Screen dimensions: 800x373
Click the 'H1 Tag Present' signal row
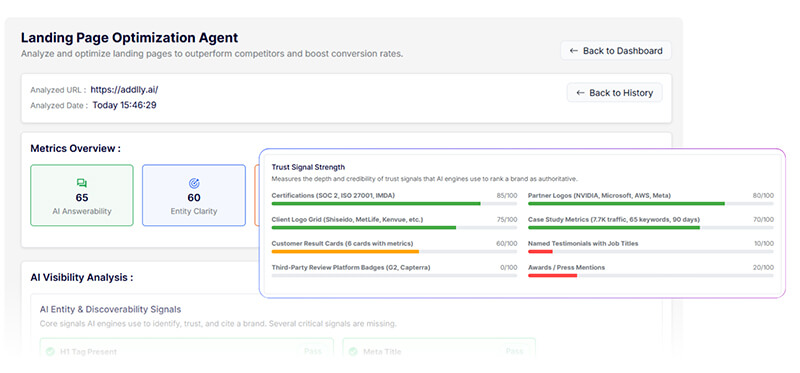pyautogui.click(x=187, y=348)
